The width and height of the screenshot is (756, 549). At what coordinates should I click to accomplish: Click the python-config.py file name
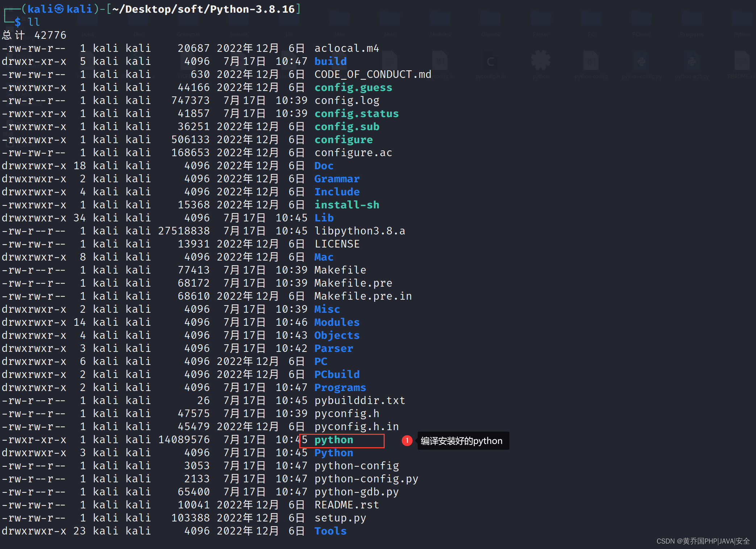366,479
